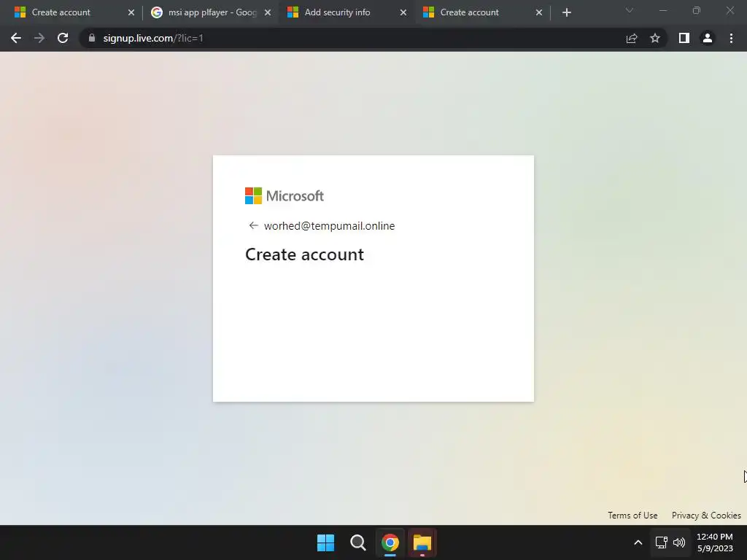Click the worhed@tempumail.online email text

(329, 226)
